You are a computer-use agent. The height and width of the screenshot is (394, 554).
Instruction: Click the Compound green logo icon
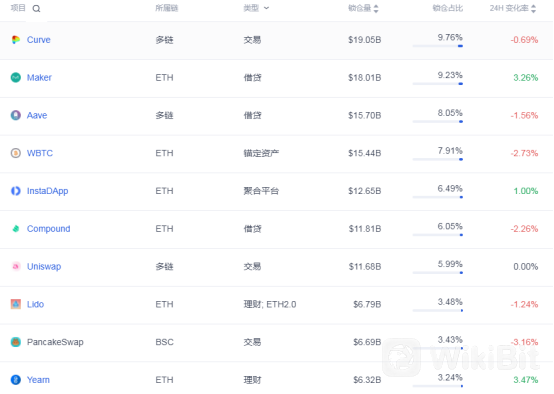coord(16,229)
